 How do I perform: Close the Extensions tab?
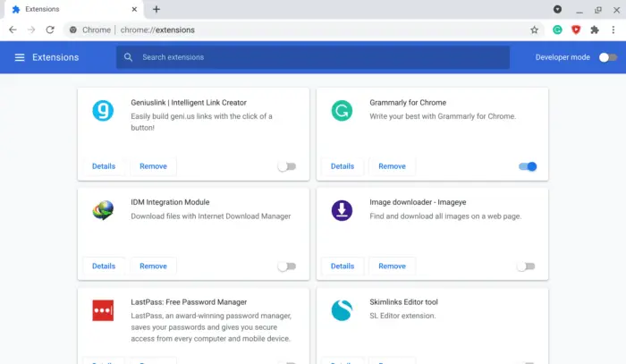point(134,9)
